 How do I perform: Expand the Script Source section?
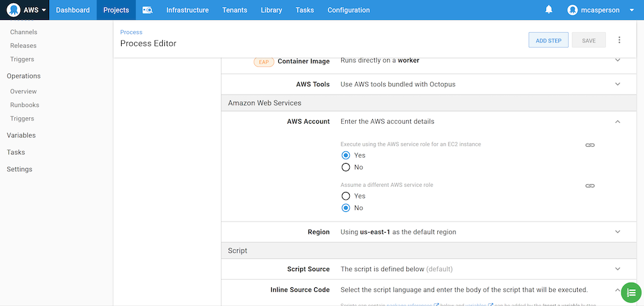pyautogui.click(x=618, y=269)
